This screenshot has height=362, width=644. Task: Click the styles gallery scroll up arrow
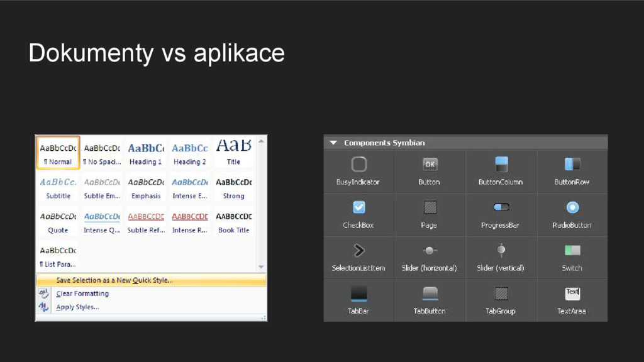click(261, 141)
